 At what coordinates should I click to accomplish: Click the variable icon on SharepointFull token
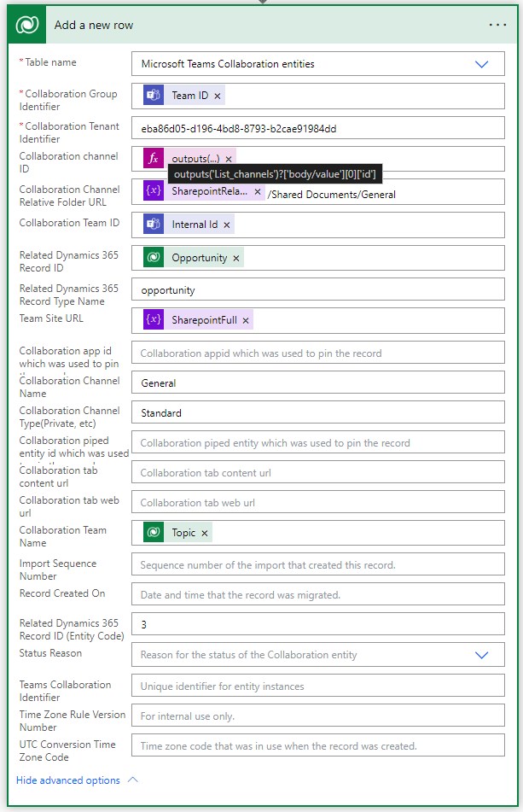154,320
